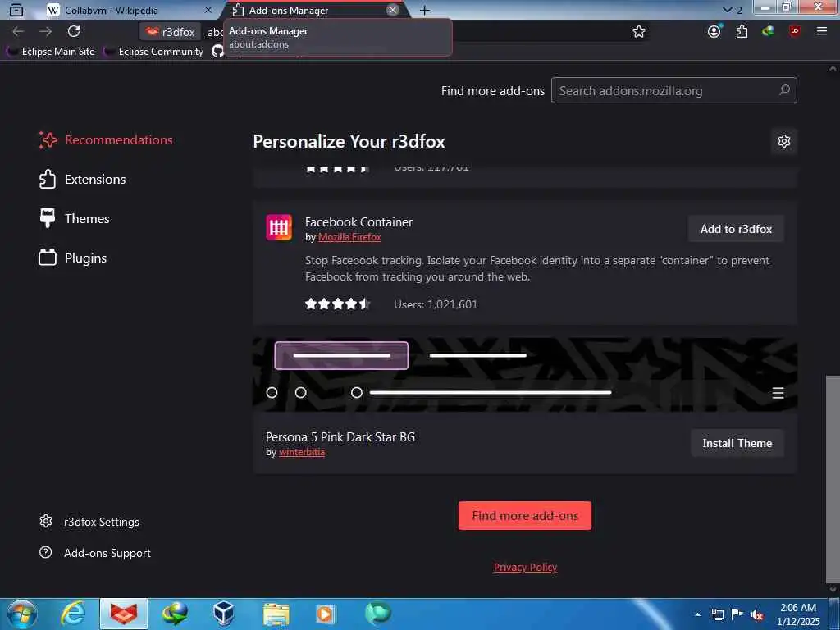Open the Extensions category
Screen dimensions: 840x630
(x=82, y=179)
